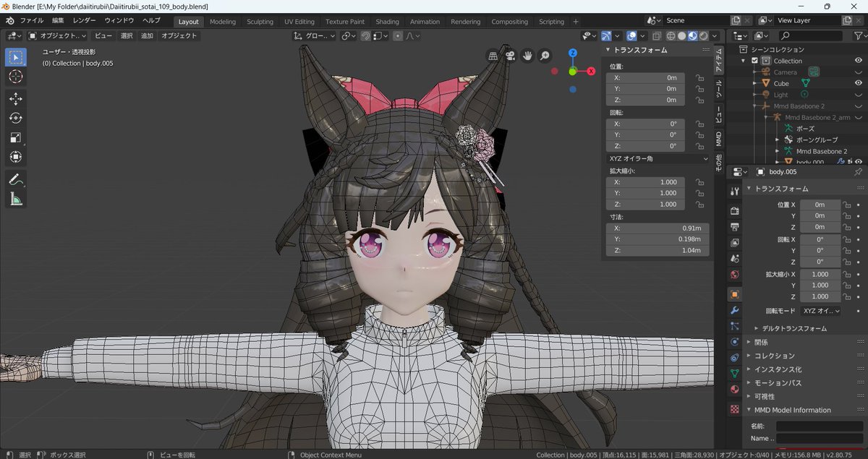The image size is (868, 459).
Task: Open the Output properties tab
Action: (735, 226)
